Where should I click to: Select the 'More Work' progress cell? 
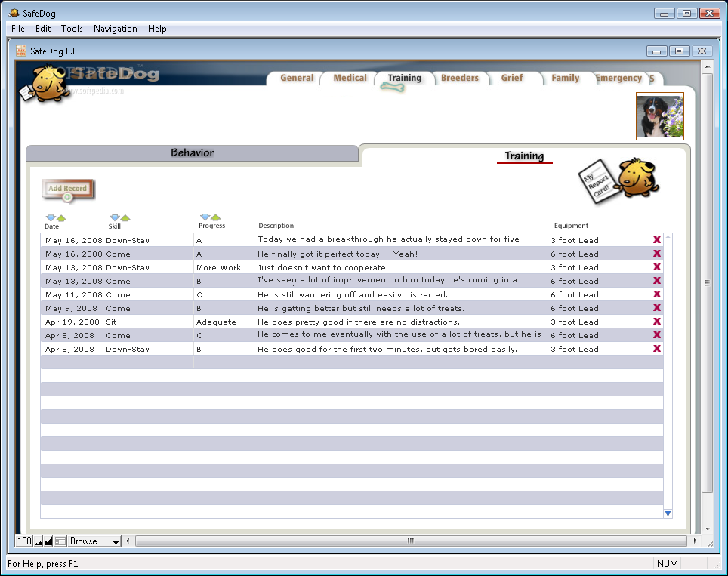pyautogui.click(x=224, y=267)
